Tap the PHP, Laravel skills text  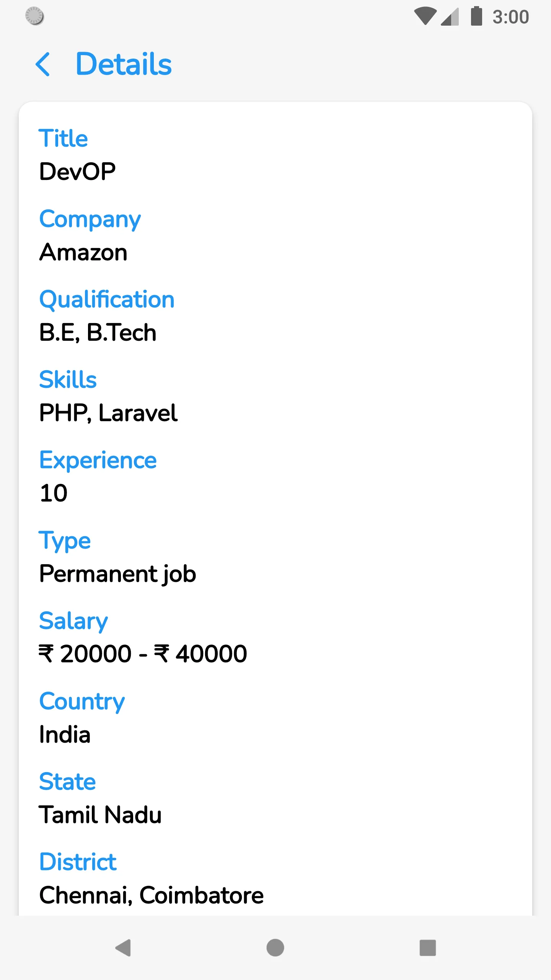pos(108,413)
